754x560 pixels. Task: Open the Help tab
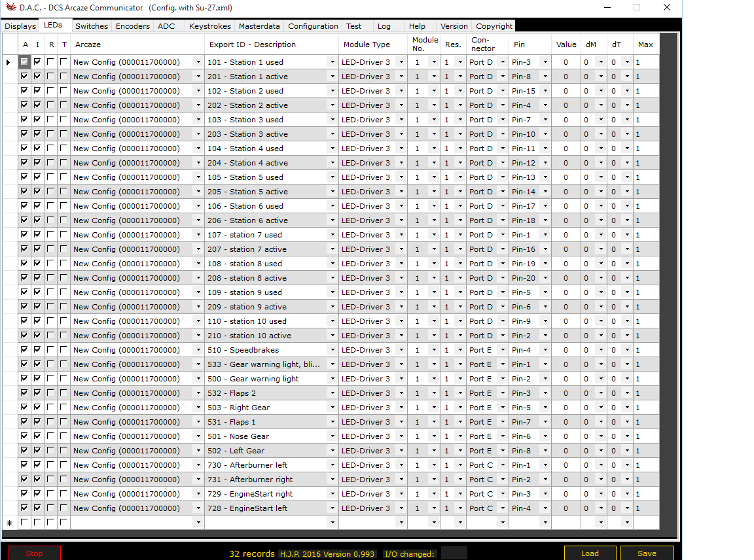click(x=417, y=26)
